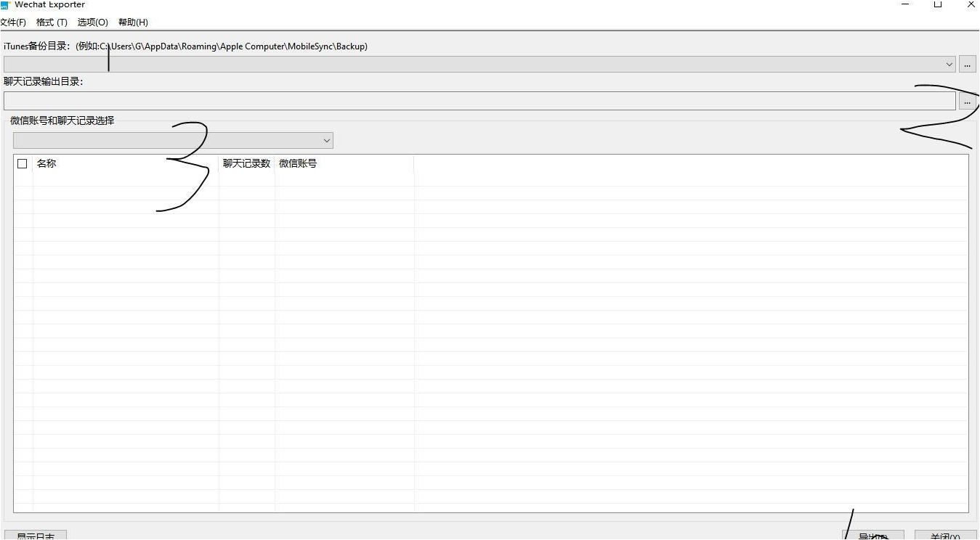Sort by the 名称 column header
The height and width of the screenshot is (540, 980).
coord(123,164)
